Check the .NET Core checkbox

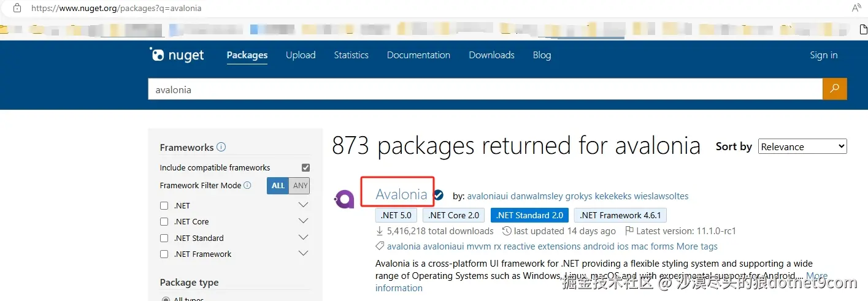pos(164,221)
